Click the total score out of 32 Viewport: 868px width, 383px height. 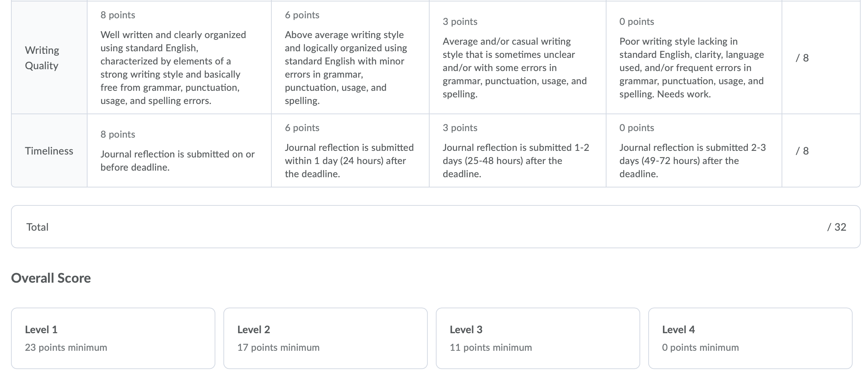(x=837, y=227)
